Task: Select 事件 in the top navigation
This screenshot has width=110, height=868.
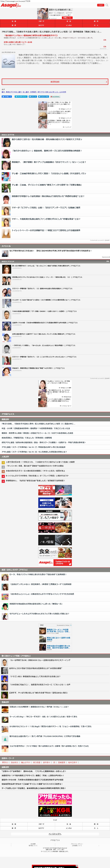Action: 14,25
